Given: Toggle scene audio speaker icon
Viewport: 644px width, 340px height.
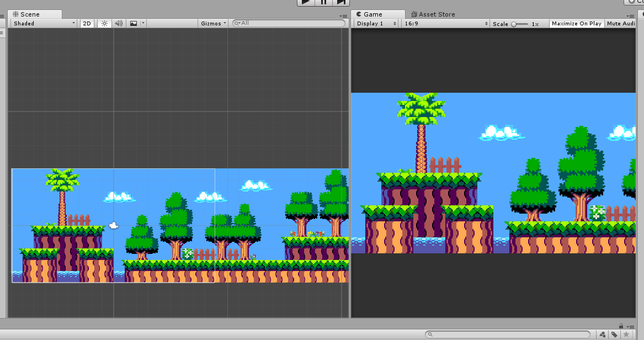Looking at the screenshot, I should point(119,23).
